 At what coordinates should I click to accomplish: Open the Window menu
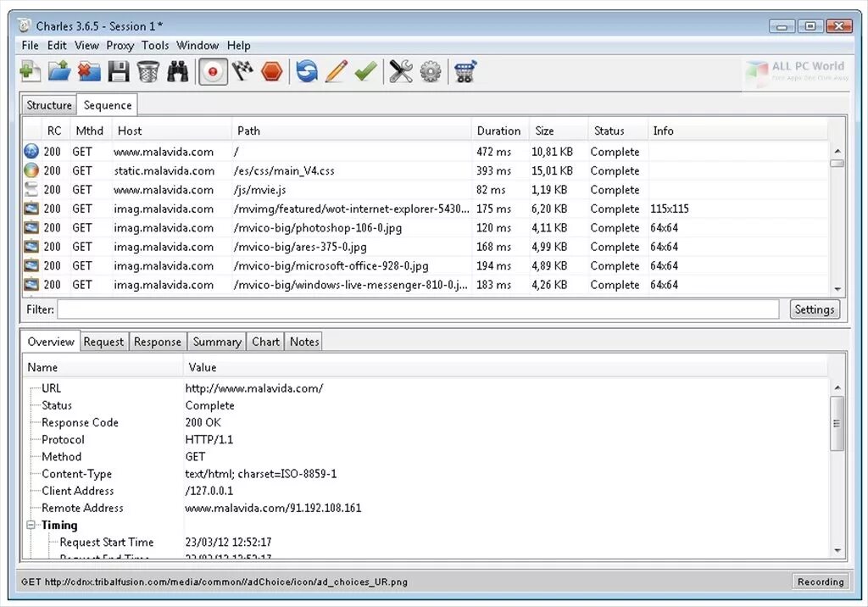click(198, 46)
